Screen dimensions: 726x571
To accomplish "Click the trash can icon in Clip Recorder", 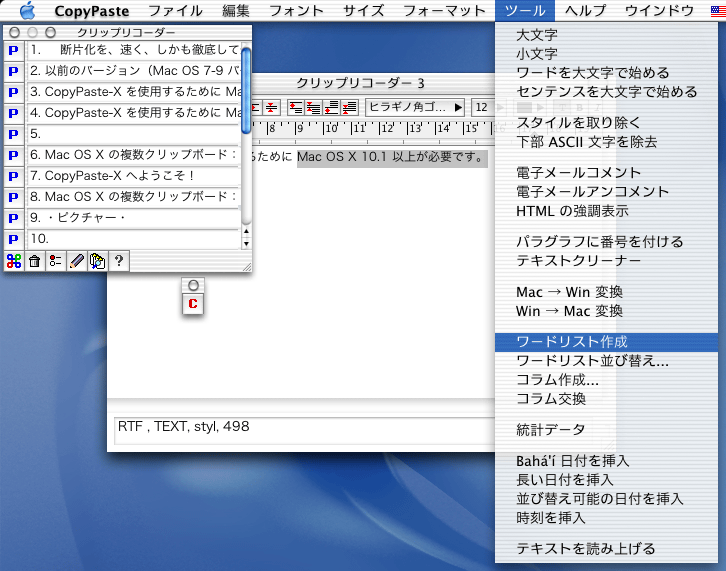I will tap(34, 261).
